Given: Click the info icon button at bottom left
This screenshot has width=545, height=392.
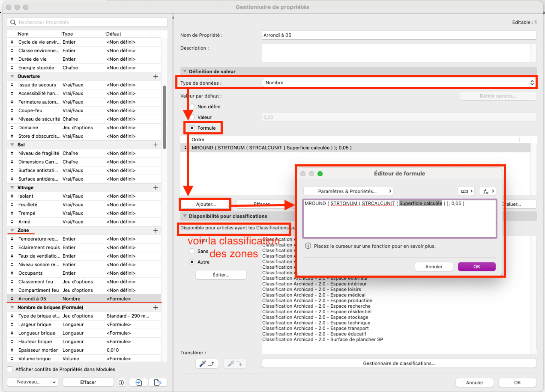Looking at the screenshot, I should click(x=121, y=382).
